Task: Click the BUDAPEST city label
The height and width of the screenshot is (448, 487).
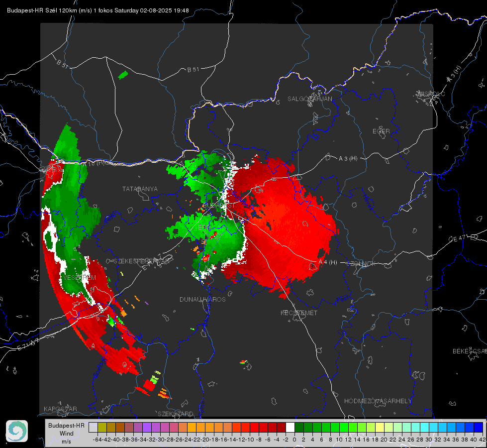Action: [219, 206]
